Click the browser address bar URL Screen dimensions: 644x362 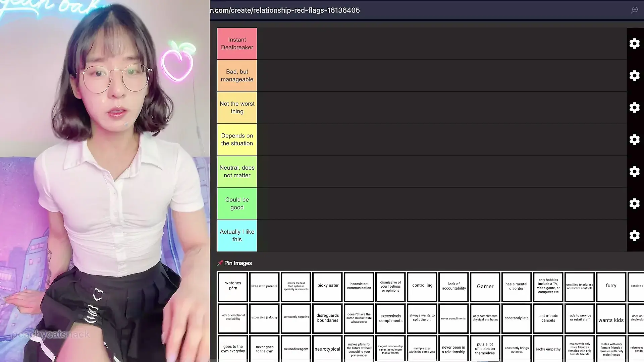[x=285, y=10]
